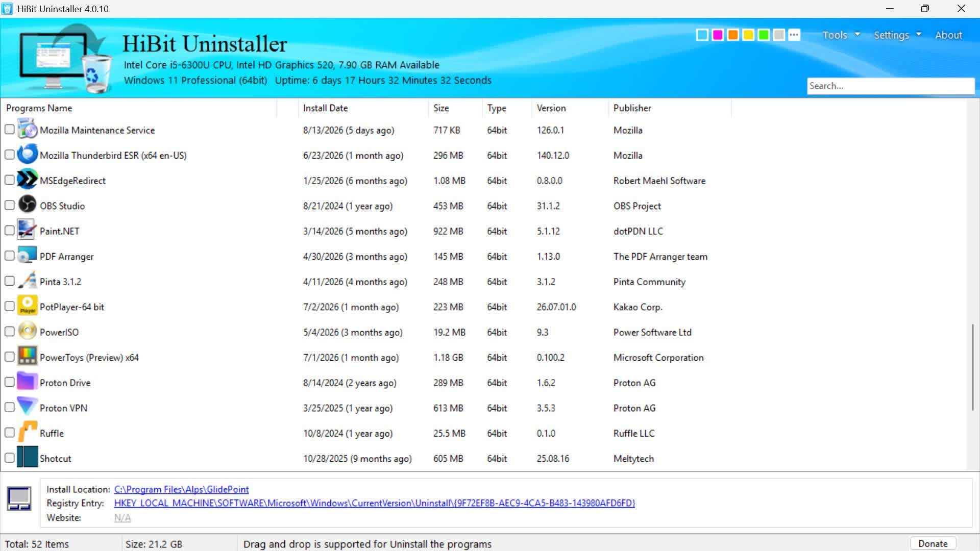Select the PotPlayer version 26.07.01.0 cell
Screen dimensions: 980x551
coord(556,307)
